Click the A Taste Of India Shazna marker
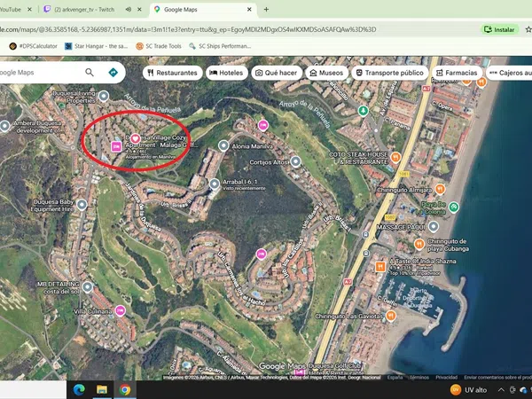This screenshot has height=399, width=532. click(x=380, y=267)
